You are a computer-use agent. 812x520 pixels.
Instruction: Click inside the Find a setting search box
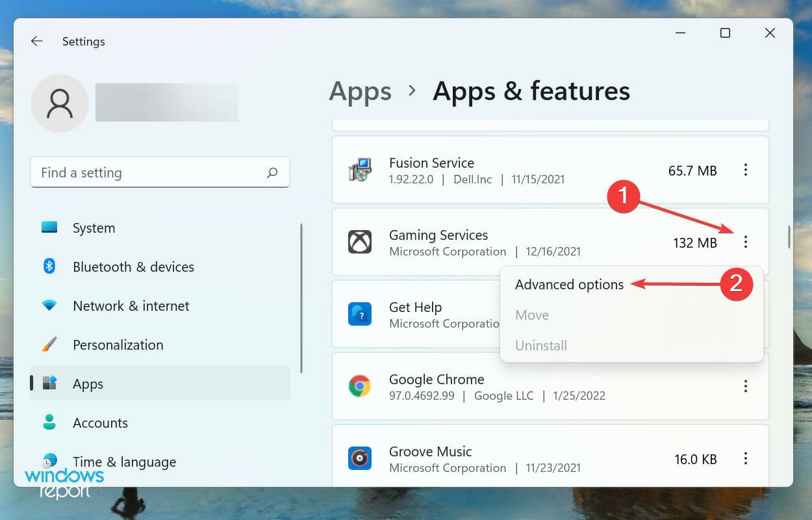click(x=160, y=172)
